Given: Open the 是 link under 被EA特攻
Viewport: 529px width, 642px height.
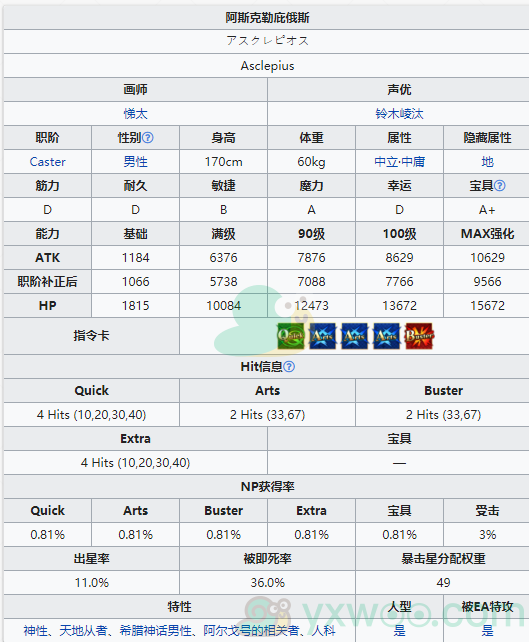Looking at the screenshot, I should [x=487, y=631].
